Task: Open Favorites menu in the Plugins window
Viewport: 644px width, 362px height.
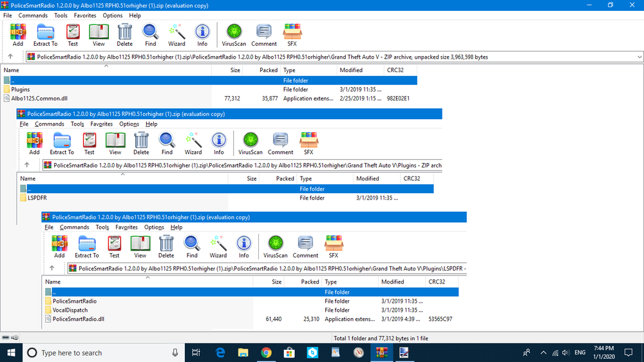Action: [102, 124]
